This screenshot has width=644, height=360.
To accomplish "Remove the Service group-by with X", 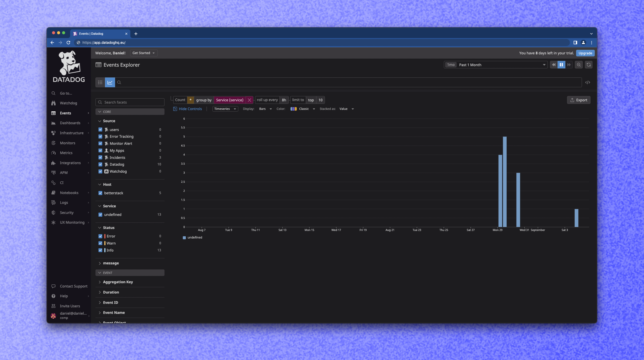I will [x=249, y=100].
